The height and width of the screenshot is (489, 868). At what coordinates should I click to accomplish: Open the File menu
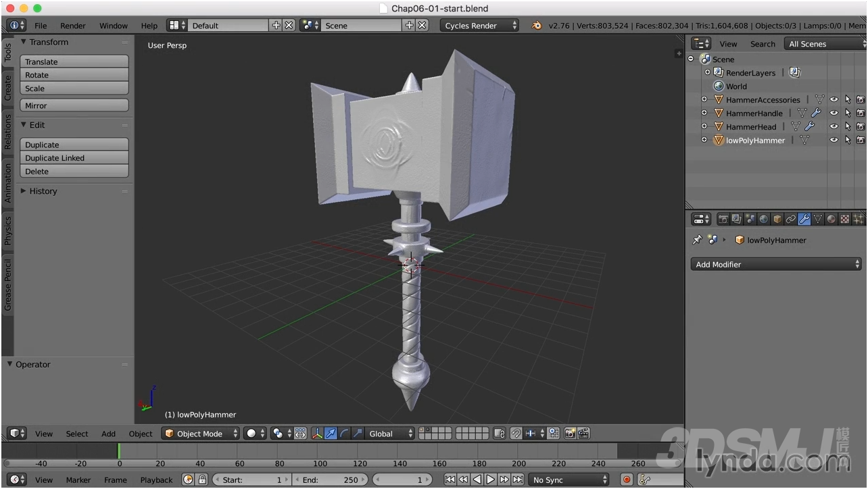tap(41, 26)
